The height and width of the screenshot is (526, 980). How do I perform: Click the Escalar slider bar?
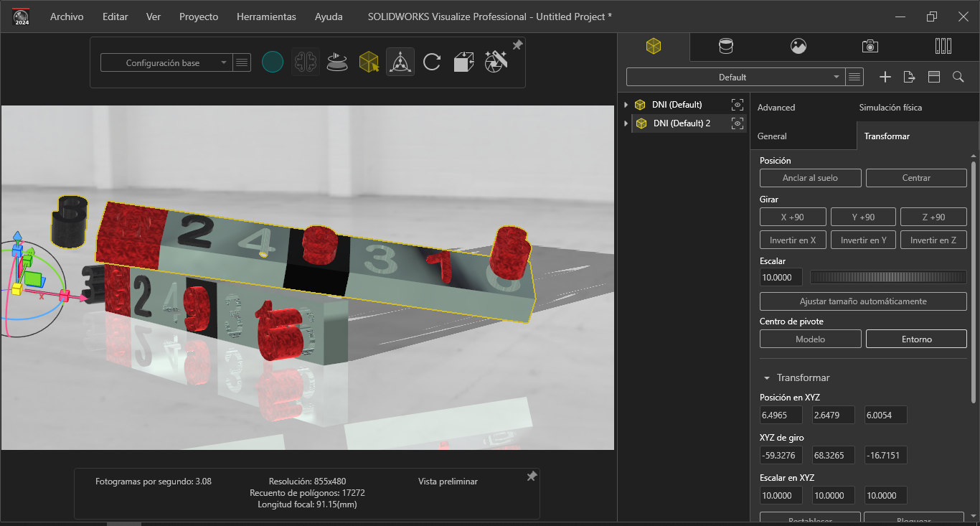point(888,277)
